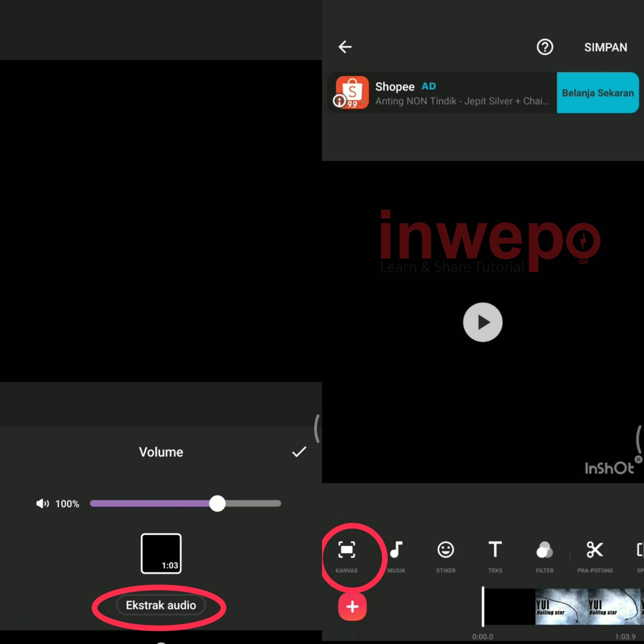Image resolution: width=644 pixels, height=644 pixels.
Task: Tap the ad info expander on the Shopee banner
Action: point(339,101)
